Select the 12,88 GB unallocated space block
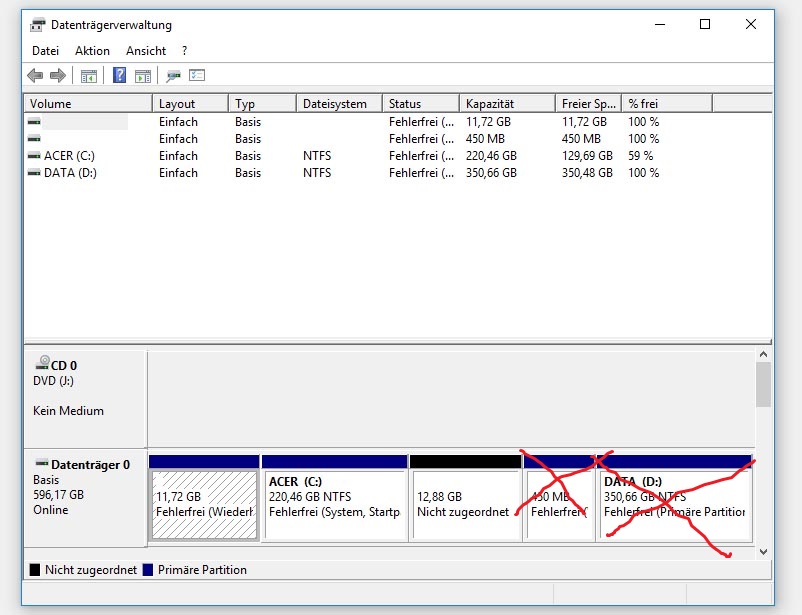This screenshot has height=615, width=802. (465, 503)
